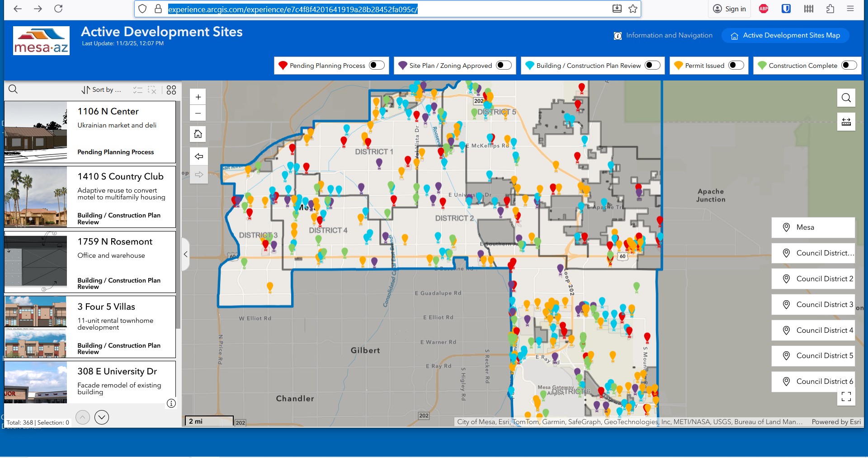868x458 pixels.
Task: Search the development sites list
Action: (13, 90)
